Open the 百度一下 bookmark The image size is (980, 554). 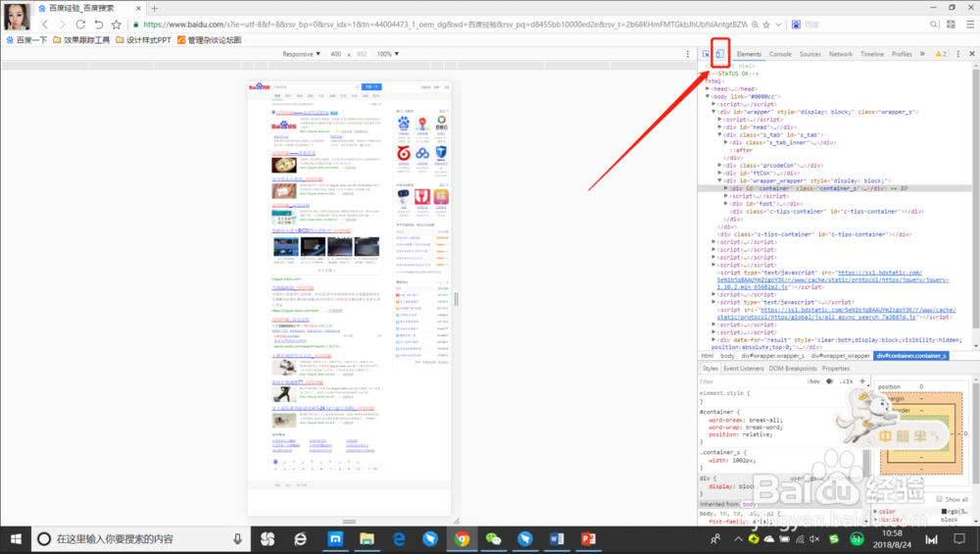click(26, 40)
